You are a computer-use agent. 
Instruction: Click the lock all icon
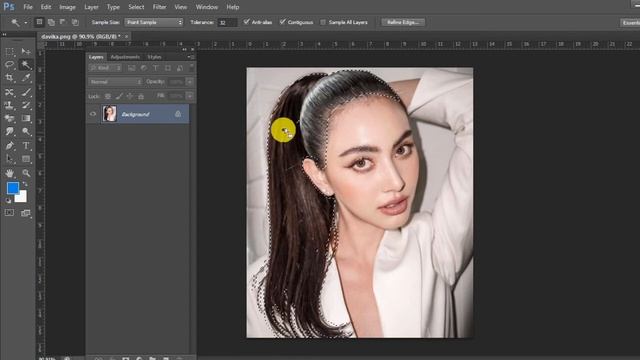141,96
